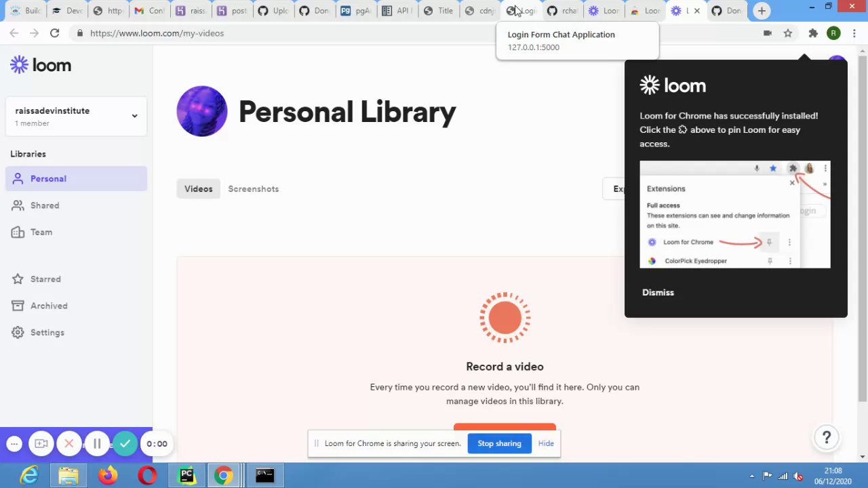Open a new browser tab

[762, 10]
